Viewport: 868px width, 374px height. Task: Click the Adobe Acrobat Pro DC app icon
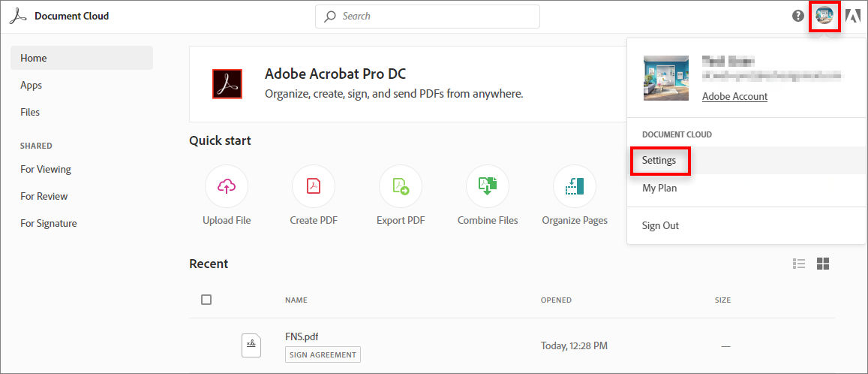point(227,84)
